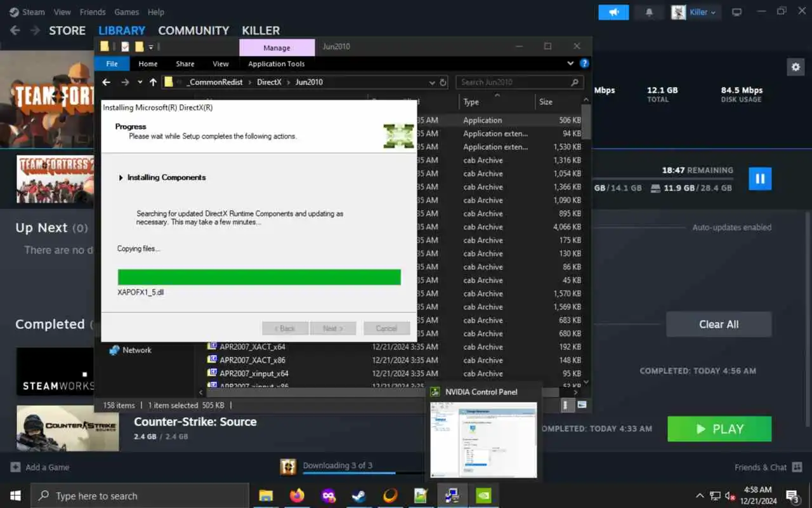
Task: Click the NVIDIA Control Panel preview thumbnail
Action: coord(483,439)
